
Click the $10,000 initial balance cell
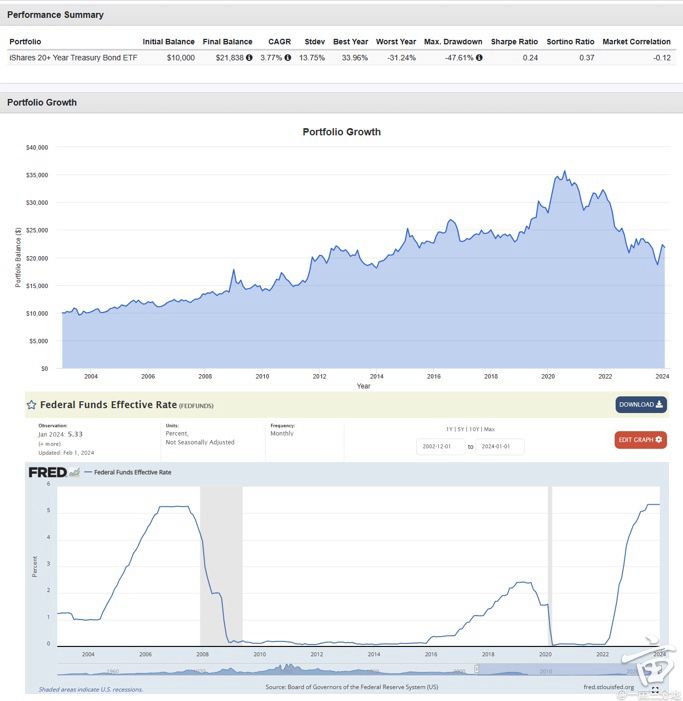[181, 58]
